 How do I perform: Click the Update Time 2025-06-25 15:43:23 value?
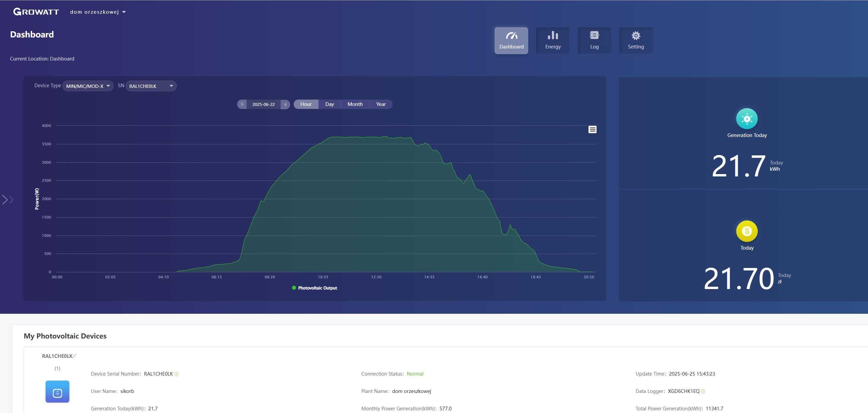692,374
